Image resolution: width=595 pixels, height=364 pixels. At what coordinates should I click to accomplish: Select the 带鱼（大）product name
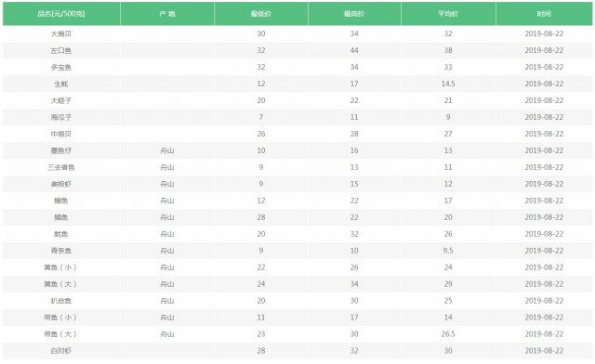61,334
